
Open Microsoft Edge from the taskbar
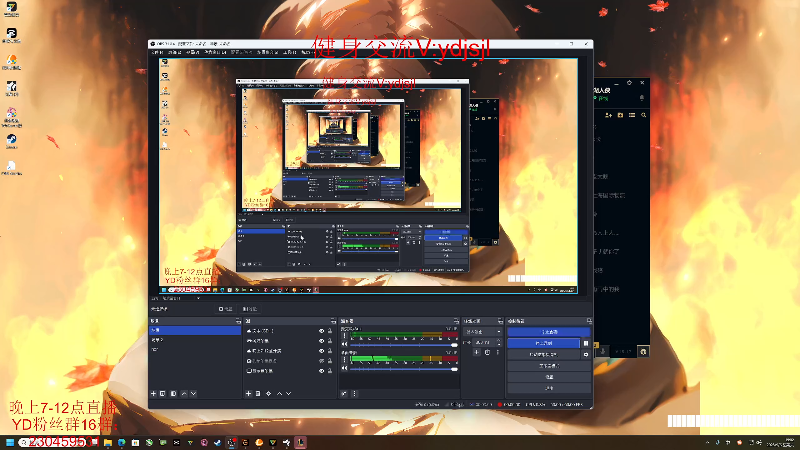pyautogui.click(x=121, y=442)
